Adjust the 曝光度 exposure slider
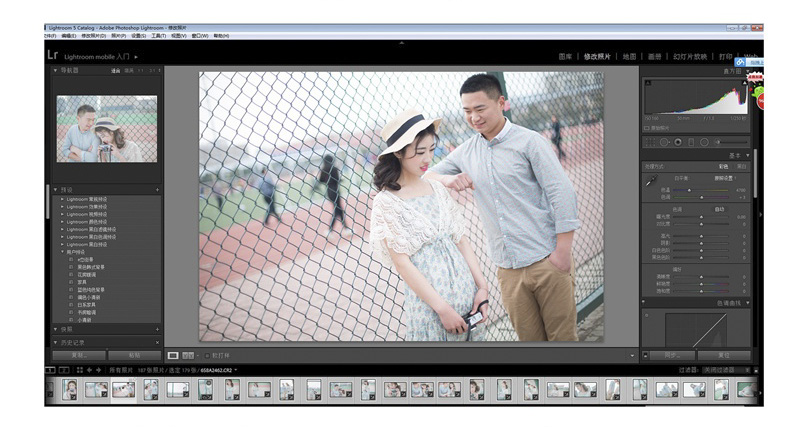Viewport: 800px width, 427px height. coord(702,217)
